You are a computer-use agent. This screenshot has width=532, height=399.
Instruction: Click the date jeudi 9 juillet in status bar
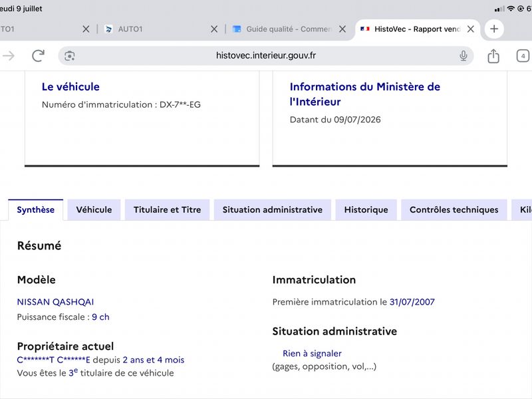[x=21, y=9]
